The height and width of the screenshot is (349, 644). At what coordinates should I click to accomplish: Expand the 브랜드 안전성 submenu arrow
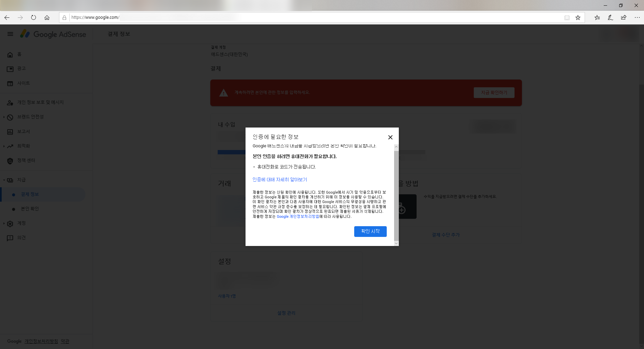click(4, 117)
